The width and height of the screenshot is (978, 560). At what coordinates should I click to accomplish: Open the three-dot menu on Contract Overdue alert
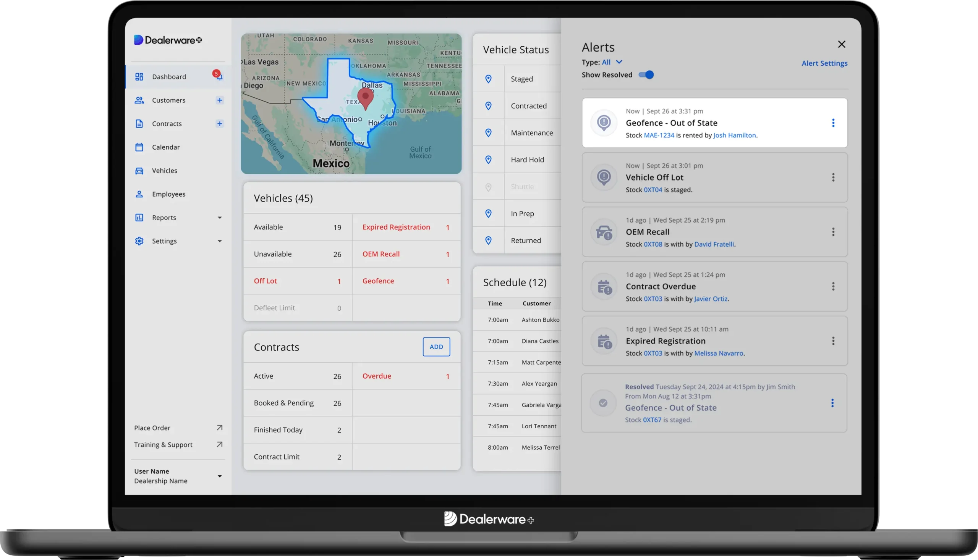point(833,287)
